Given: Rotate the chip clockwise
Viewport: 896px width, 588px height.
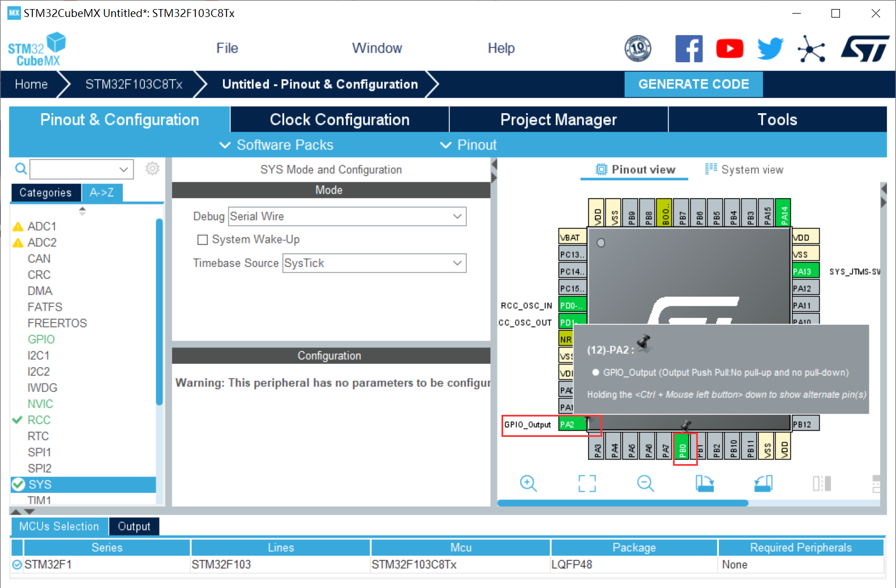Looking at the screenshot, I should pos(704,483).
